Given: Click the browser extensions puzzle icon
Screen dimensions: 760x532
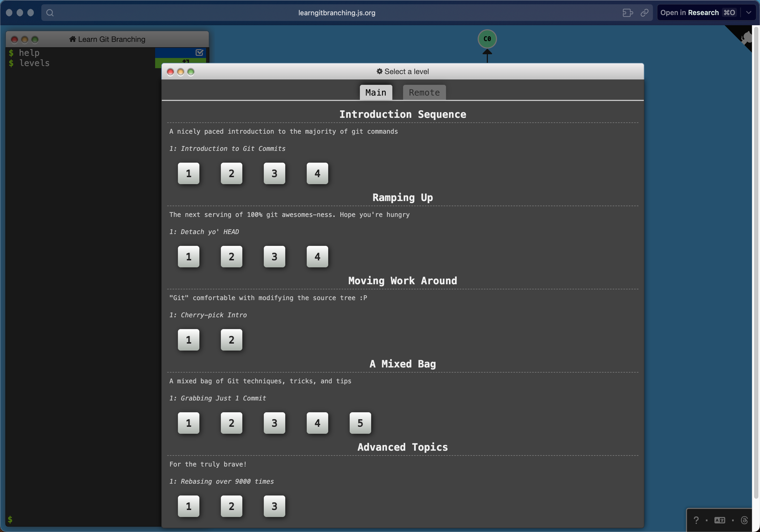Looking at the screenshot, I should pyautogui.click(x=627, y=13).
